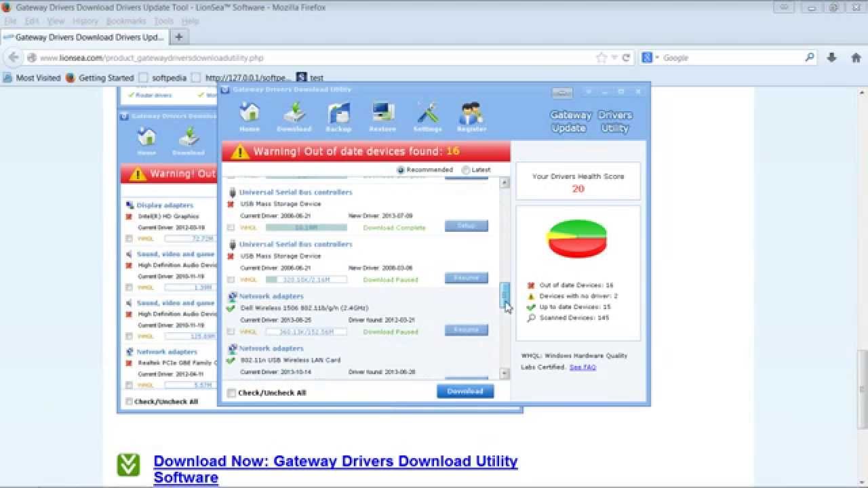Go to Firefox home page icon
This screenshot has height=488, width=868.
(856, 58)
